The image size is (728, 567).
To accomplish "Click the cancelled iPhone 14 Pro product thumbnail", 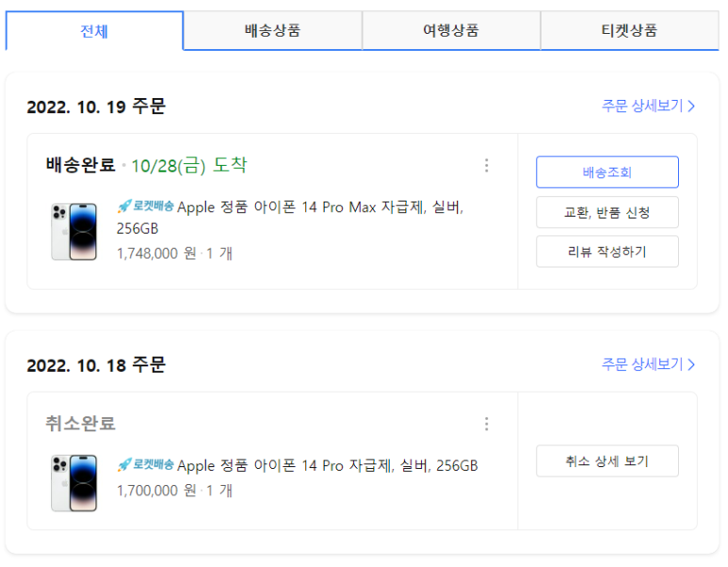I will tap(74, 483).
